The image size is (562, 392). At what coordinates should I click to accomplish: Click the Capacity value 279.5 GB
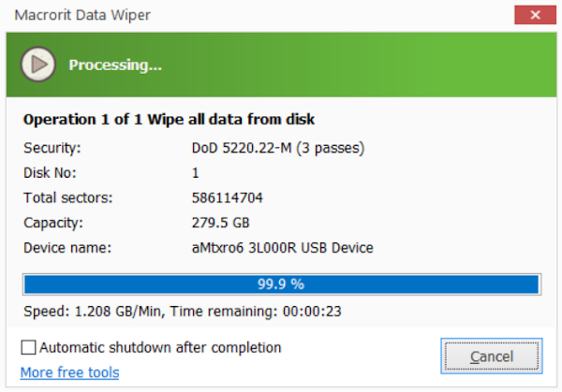pyautogui.click(x=220, y=223)
